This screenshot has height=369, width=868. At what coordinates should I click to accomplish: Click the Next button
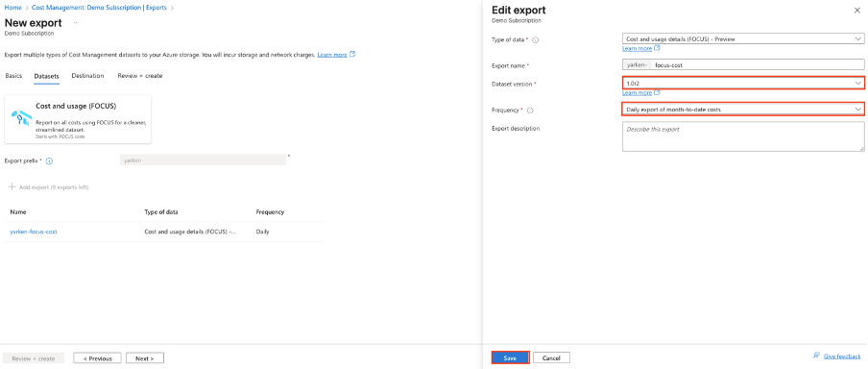144,358
